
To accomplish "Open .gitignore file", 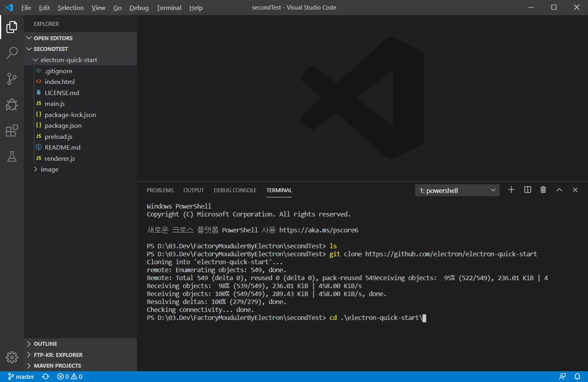I will (x=80, y=71).
